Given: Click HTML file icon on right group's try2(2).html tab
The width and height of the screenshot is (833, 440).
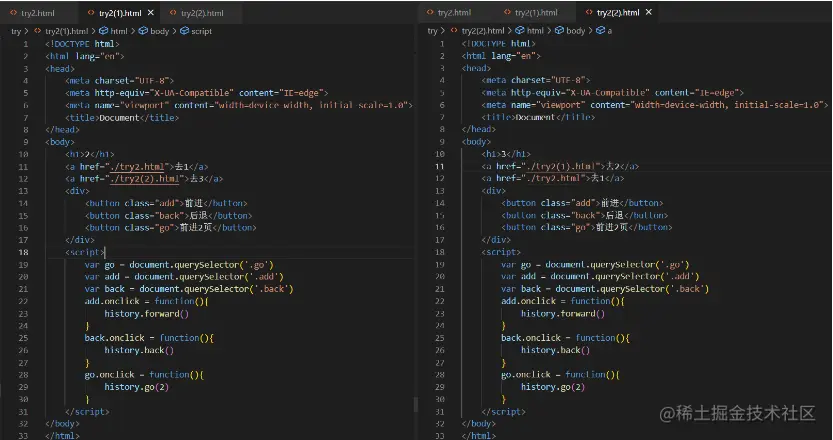Looking at the screenshot, I should tap(589, 12).
